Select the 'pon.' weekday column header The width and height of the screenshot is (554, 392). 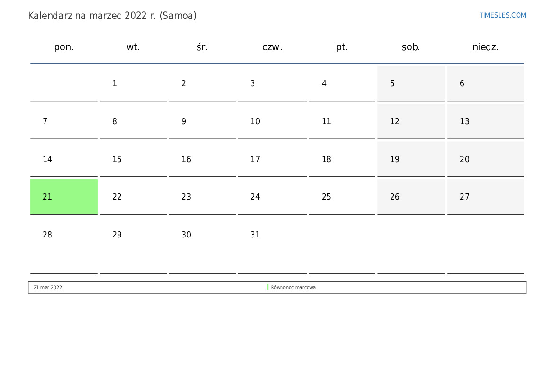click(x=64, y=47)
